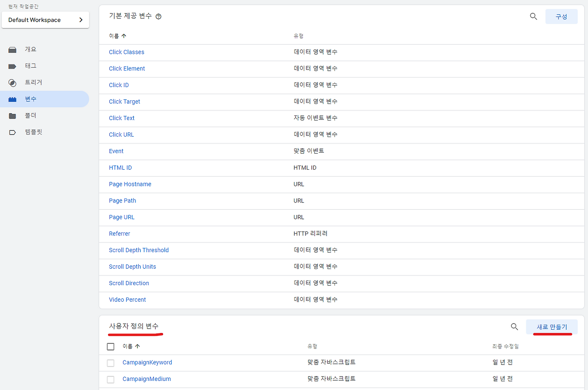This screenshot has height=390, width=588.
Task: Open the help icon next to 기본 제공 변수
Action: point(158,16)
